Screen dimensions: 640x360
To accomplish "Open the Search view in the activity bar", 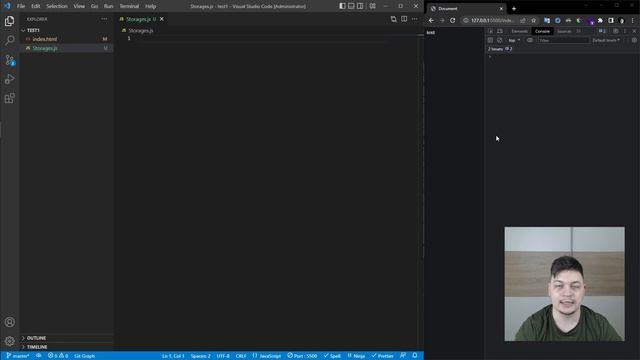I will pos(9,40).
